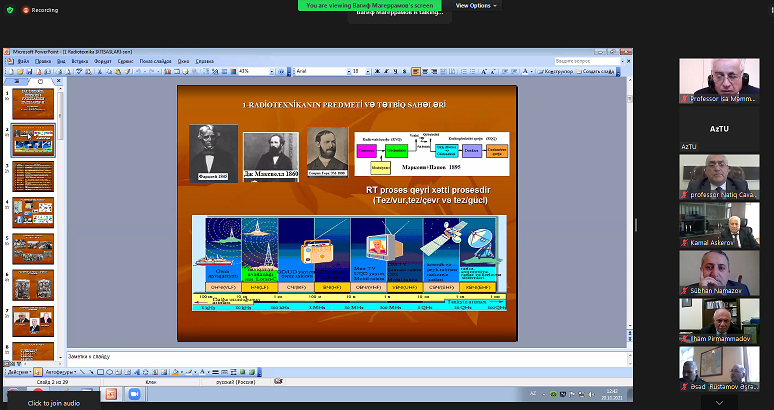Open the Показ слайдов menu

155,62
